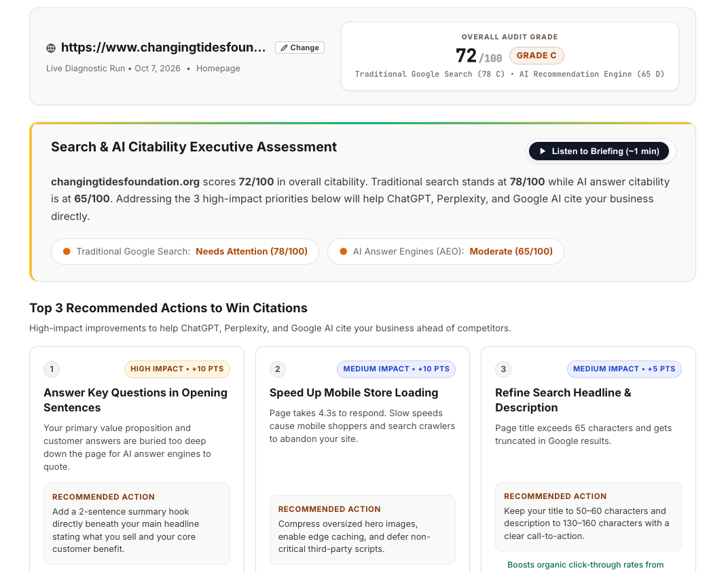Viewport: 728px width, 573px height.
Task: Play the Listen to Briefing audio
Action: point(599,151)
